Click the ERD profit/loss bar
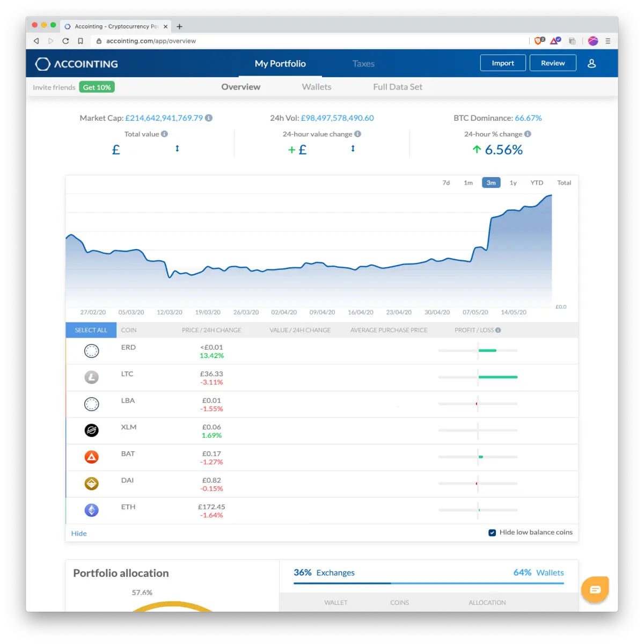Viewport: 644px width, 644px height. [478, 350]
